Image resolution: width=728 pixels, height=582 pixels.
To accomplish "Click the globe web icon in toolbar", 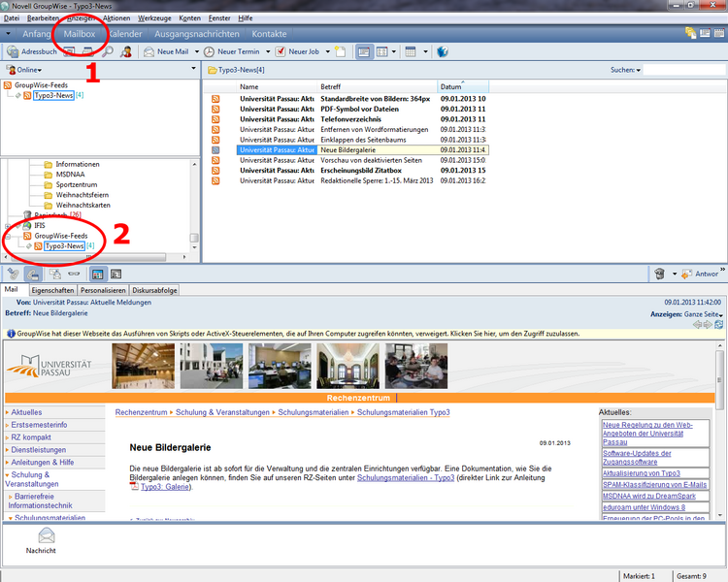I will click(443, 51).
